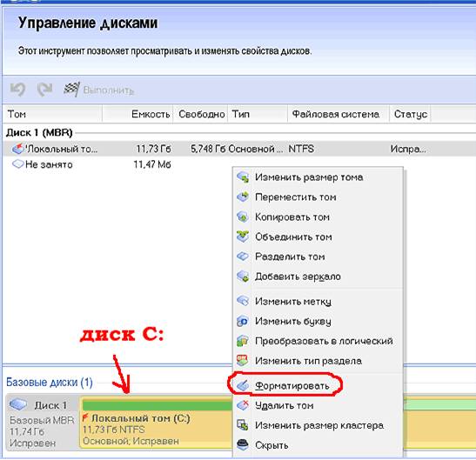Select Скрыть menu entry
The width and height of the screenshot is (476, 460).
[318, 445]
